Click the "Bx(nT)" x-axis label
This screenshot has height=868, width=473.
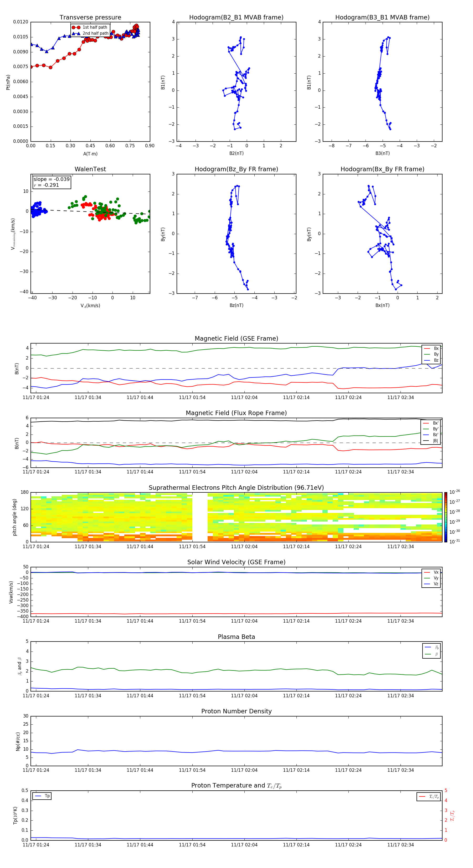pyautogui.click(x=382, y=305)
